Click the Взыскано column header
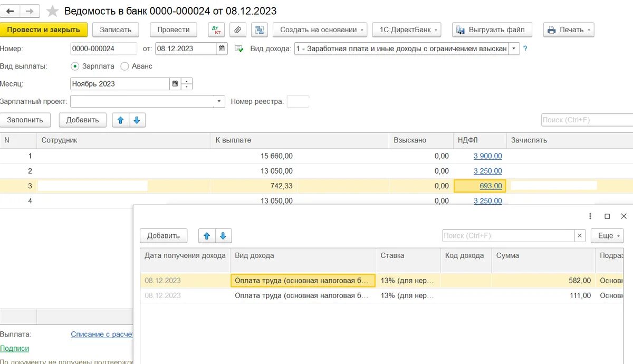Image resolution: width=633 pixels, height=364 pixels. point(421,140)
